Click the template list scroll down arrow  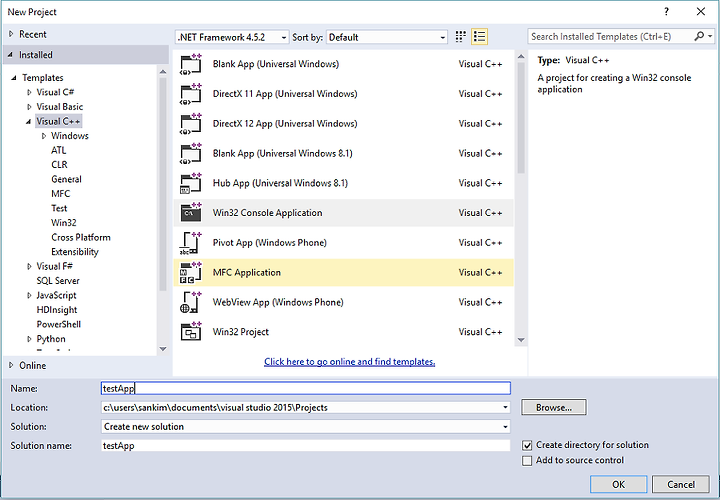521,340
